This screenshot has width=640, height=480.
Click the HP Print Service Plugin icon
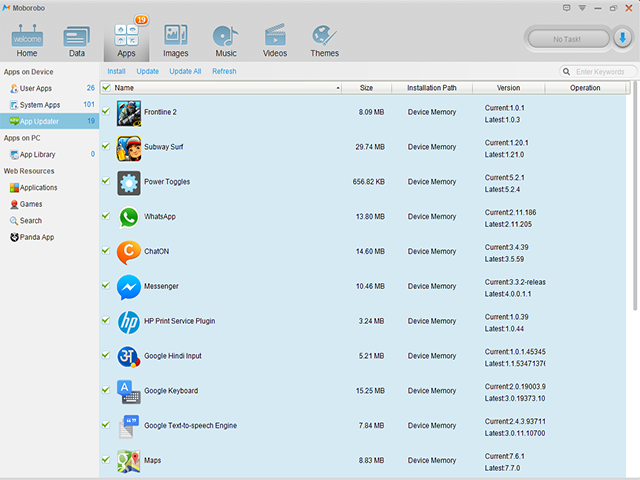click(x=129, y=322)
